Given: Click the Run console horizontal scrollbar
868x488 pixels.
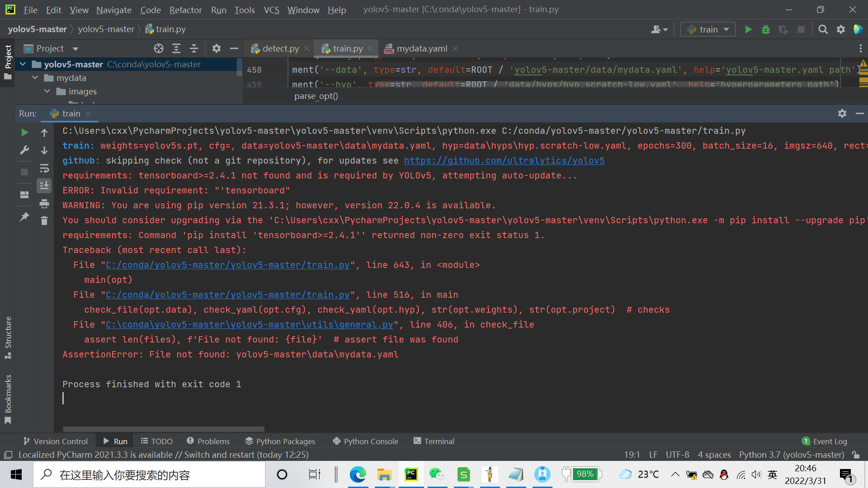Looking at the screenshot, I should (164, 429).
